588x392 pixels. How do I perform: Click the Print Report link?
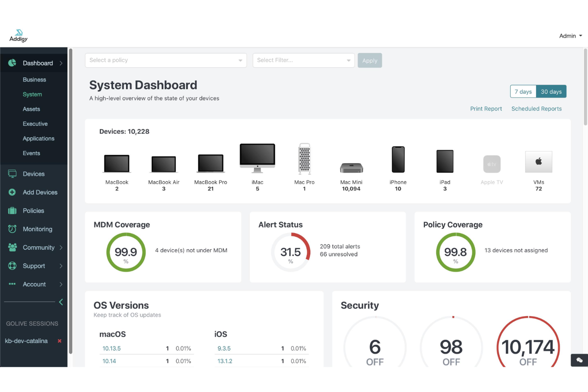[x=486, y=108]
